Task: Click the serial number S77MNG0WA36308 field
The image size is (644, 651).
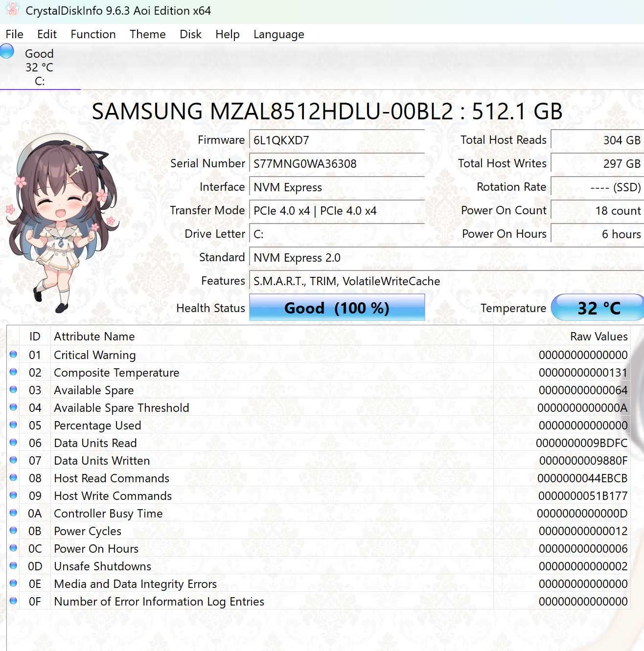Action: [337, 164]
